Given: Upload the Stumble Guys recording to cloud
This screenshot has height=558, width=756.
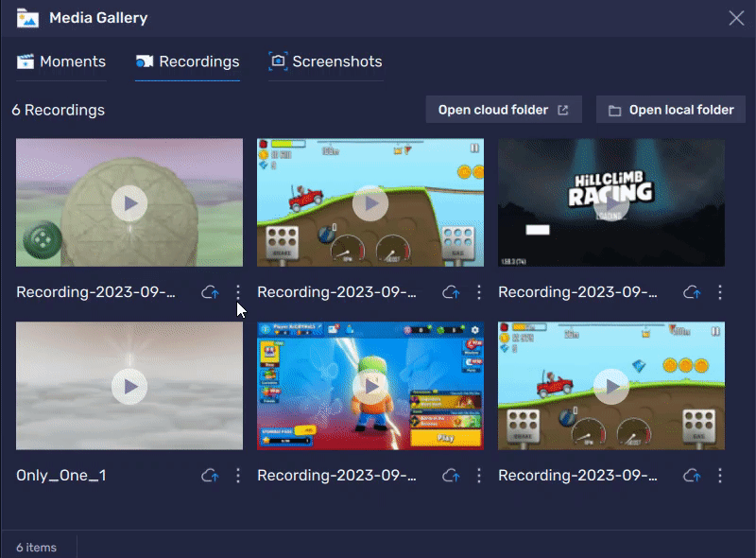Looking at the screenshot, I should [x=451, y=476].
